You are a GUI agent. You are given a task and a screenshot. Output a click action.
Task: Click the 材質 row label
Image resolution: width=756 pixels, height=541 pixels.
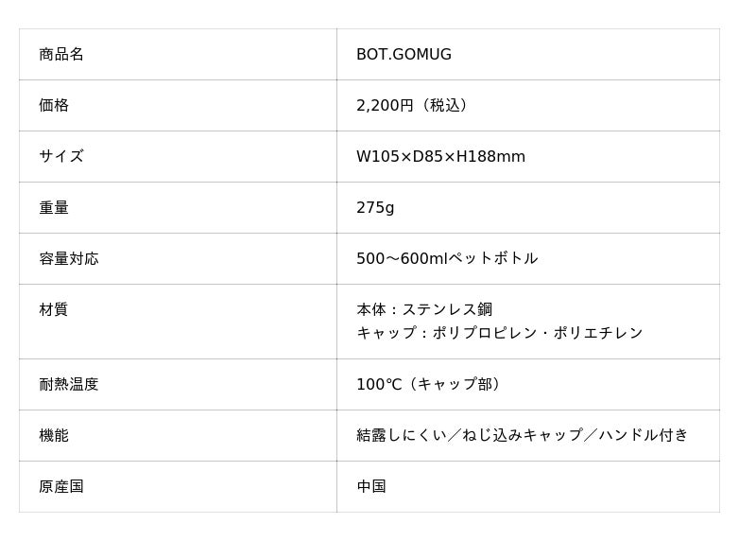(54, 310)
